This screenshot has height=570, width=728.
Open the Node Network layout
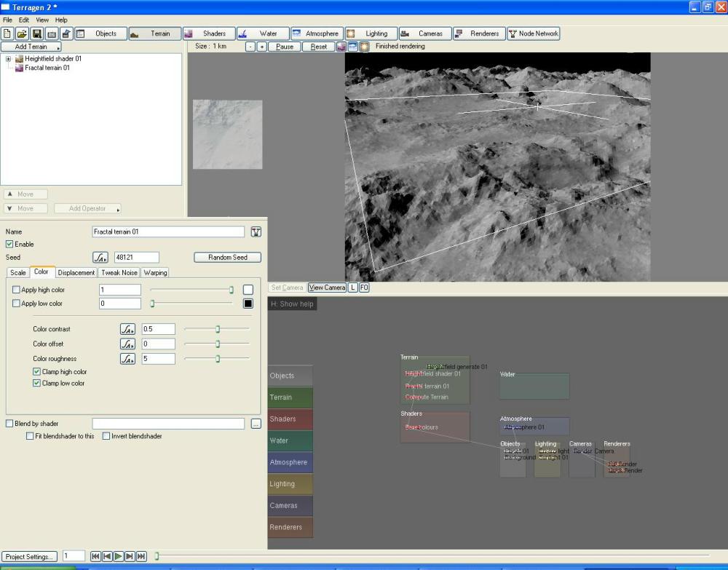click(534, 33)
